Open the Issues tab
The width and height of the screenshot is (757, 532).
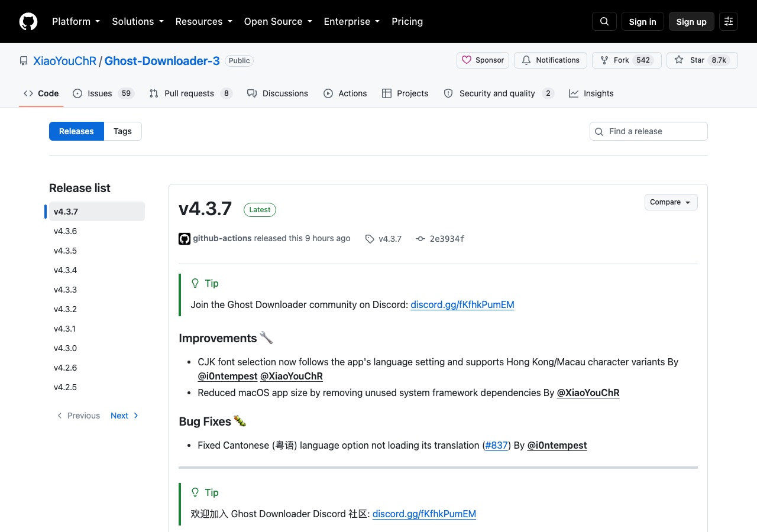[x=103, y=93]
